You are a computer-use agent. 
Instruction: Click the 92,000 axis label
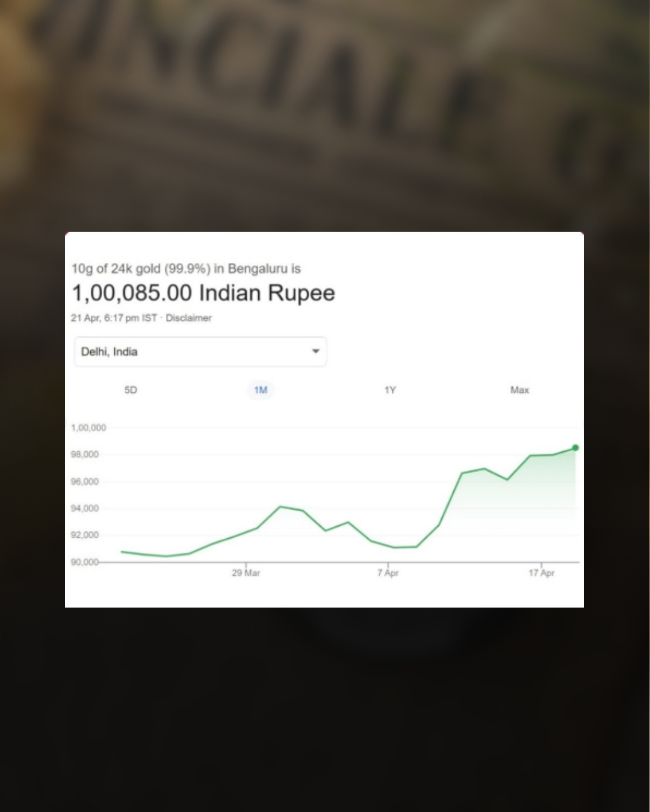(x=85, y=535)
